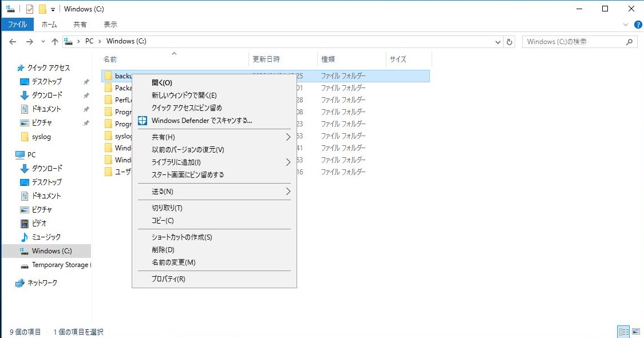The width and height of the screenshot is (644, 338).
Task: Click the up-to-parent-folder arrow
Action: (x=54, y=41)
